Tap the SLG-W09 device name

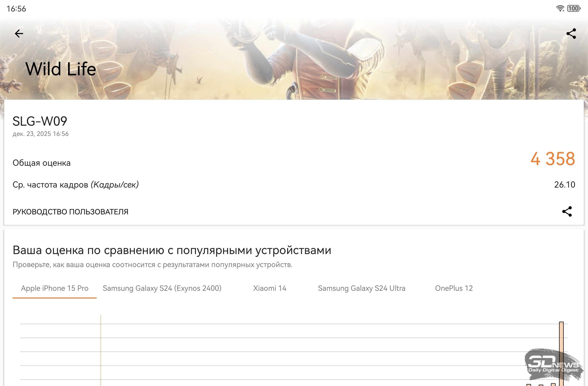tap(40, 121)
